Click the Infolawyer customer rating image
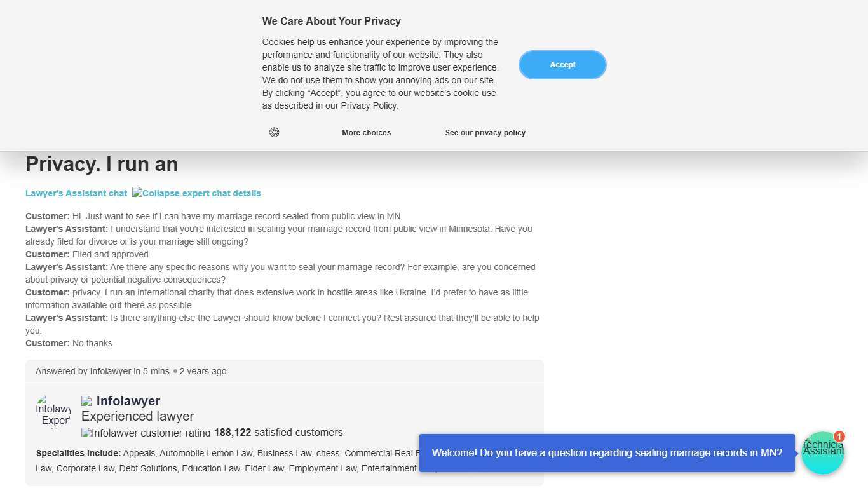Viewport: 868px width, 488px height. [146, 433]
